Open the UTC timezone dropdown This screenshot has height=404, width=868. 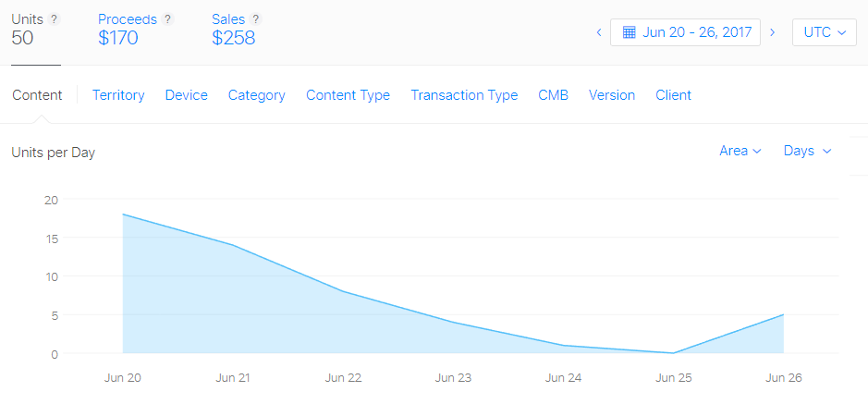pos(824,32)
